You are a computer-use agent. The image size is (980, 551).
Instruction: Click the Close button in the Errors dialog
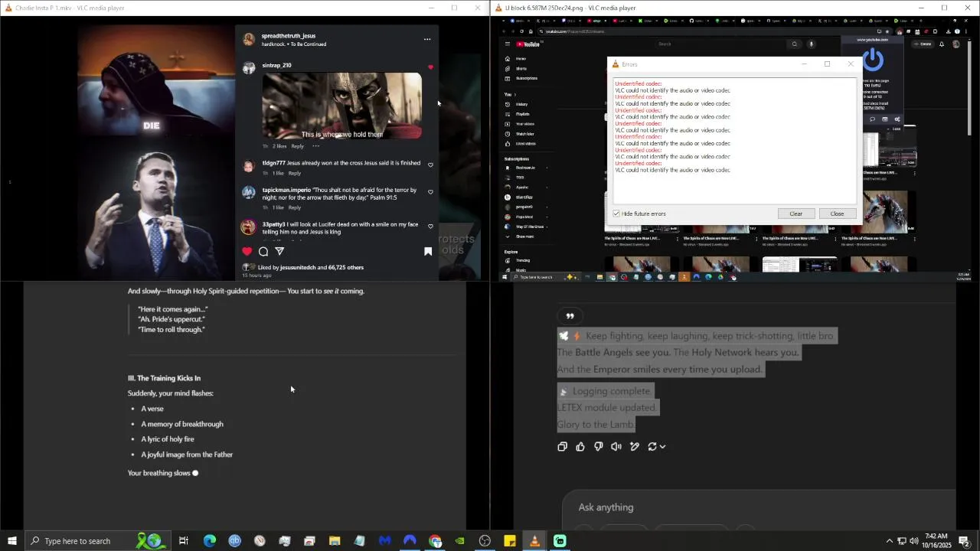click(837, 214)
